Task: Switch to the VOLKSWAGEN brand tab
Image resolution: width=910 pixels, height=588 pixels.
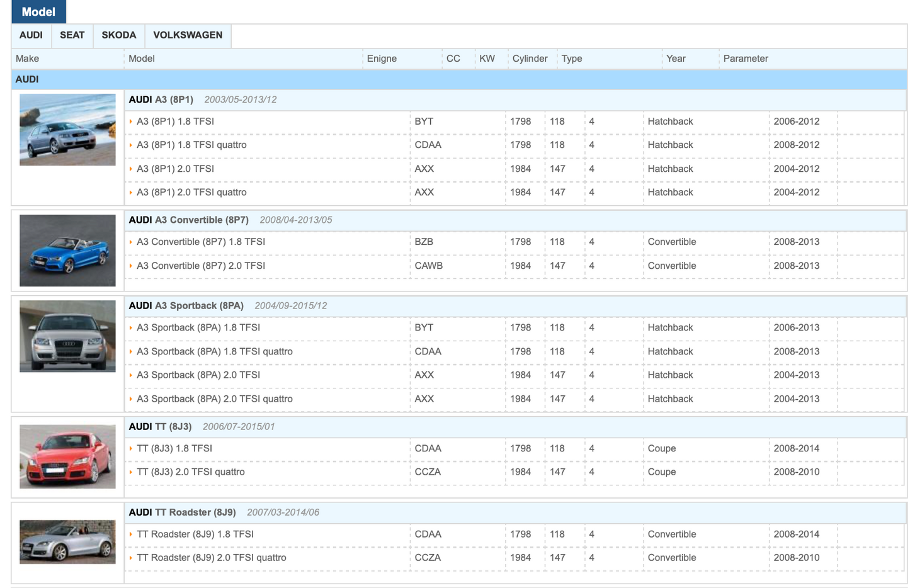Action: (x=188, y=35)
